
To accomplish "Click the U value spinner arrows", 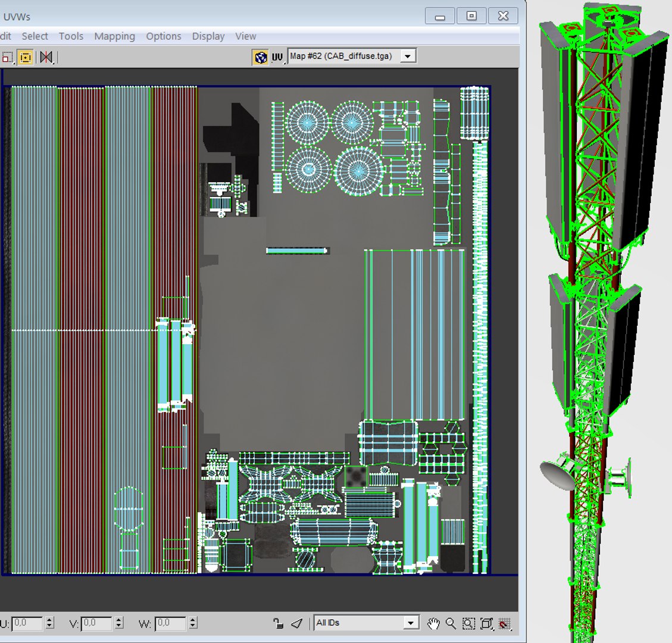I will point(50,623).
